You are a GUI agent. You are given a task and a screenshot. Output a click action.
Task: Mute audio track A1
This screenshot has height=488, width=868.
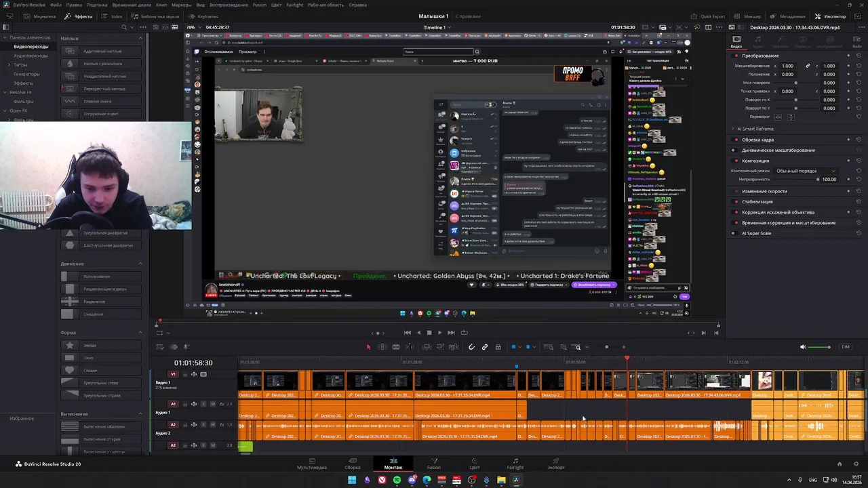pyautogui.click(x=213, y=404)
